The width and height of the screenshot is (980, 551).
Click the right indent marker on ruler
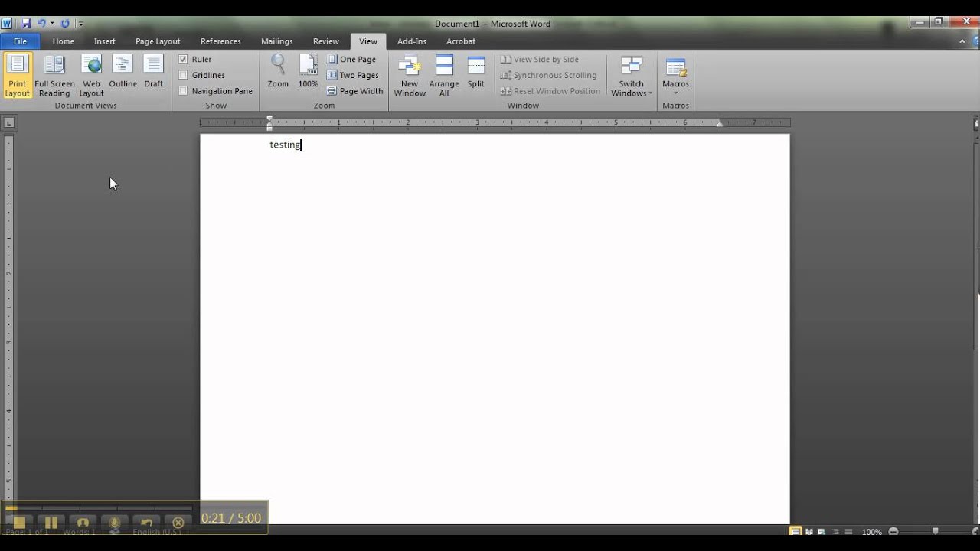[x=720, y=123]
